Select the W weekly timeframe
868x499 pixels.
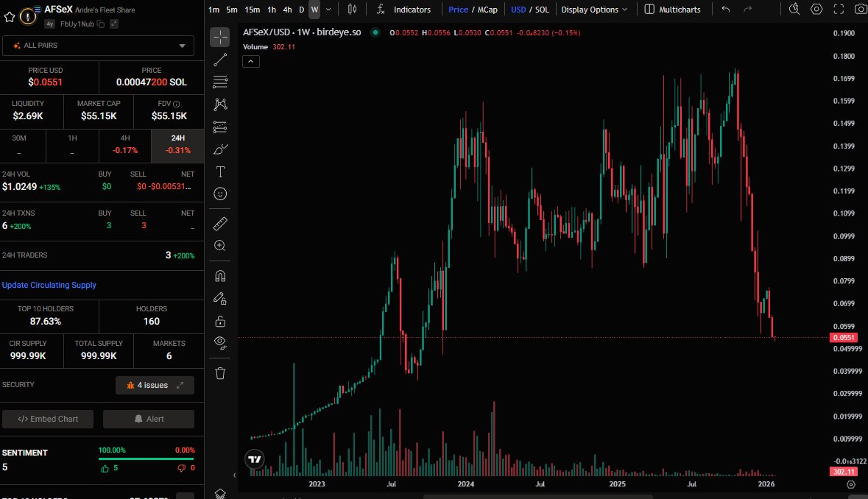pos(314,10)
